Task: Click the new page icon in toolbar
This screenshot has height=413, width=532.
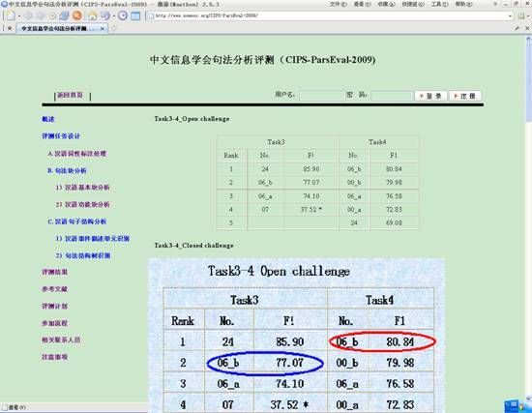Action: coord(11,15)
